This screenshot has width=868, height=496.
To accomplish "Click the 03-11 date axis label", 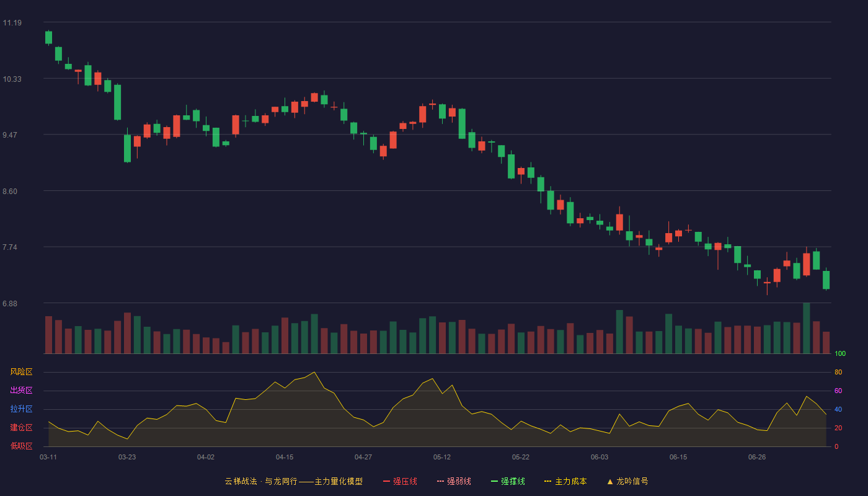I will (48, 457).
